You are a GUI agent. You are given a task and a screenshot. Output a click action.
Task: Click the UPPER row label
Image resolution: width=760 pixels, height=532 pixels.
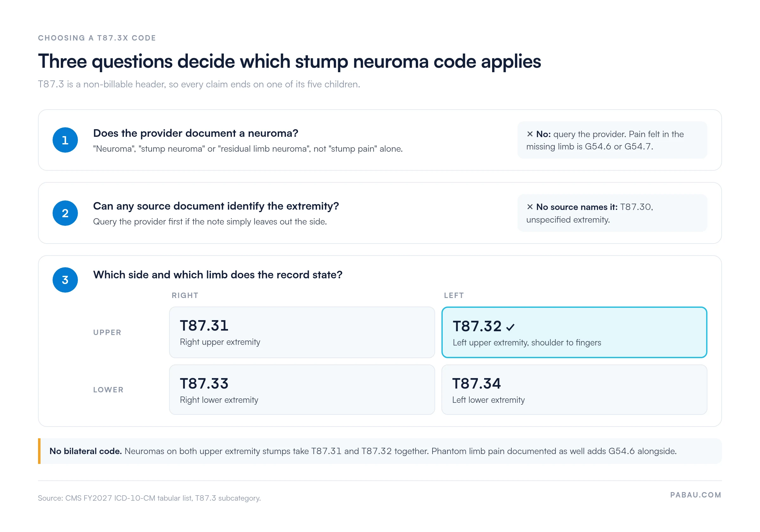tap(107, 332)
